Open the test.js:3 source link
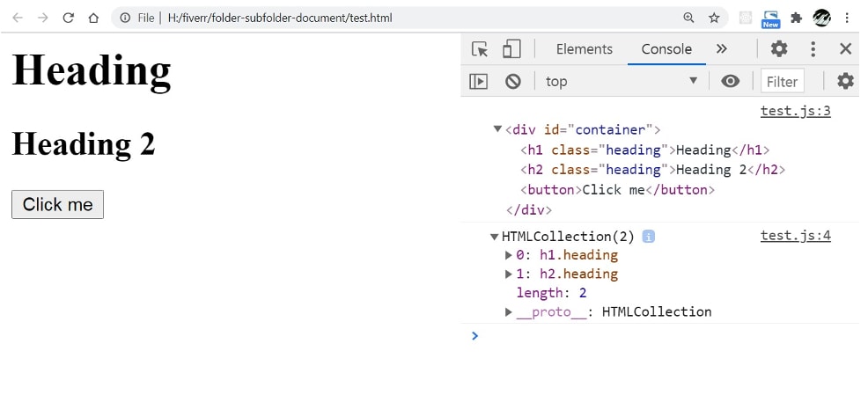Image resolution: width=868 pixels, height=395 pixels. pos(796,111)
